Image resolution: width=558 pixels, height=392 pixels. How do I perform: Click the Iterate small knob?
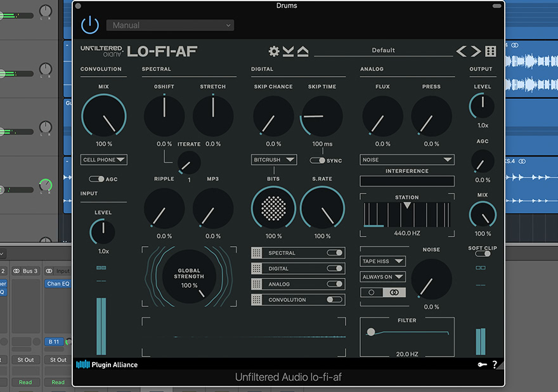(x=189, y=162)
